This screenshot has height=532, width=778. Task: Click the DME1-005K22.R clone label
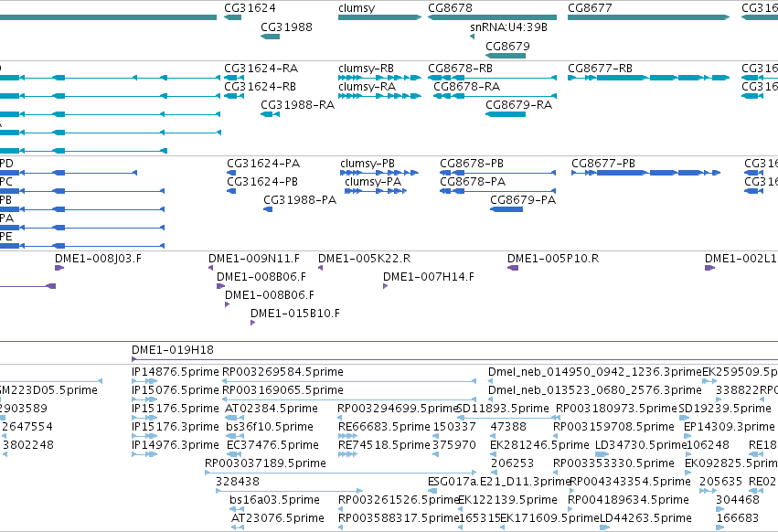[x=364, y=259]
